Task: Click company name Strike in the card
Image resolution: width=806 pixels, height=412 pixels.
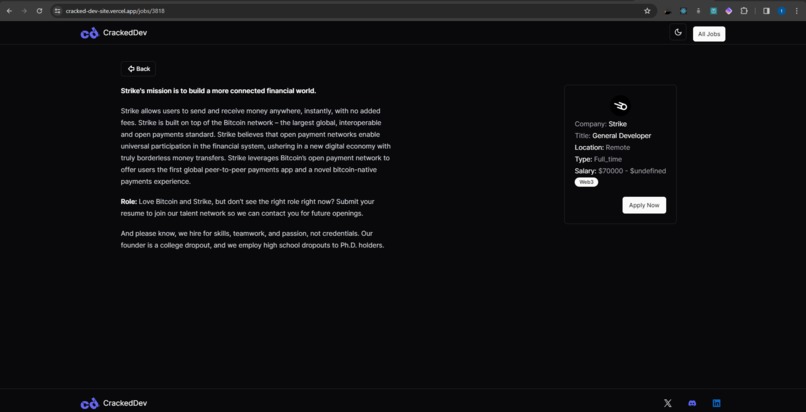Action: pos(617,124)
